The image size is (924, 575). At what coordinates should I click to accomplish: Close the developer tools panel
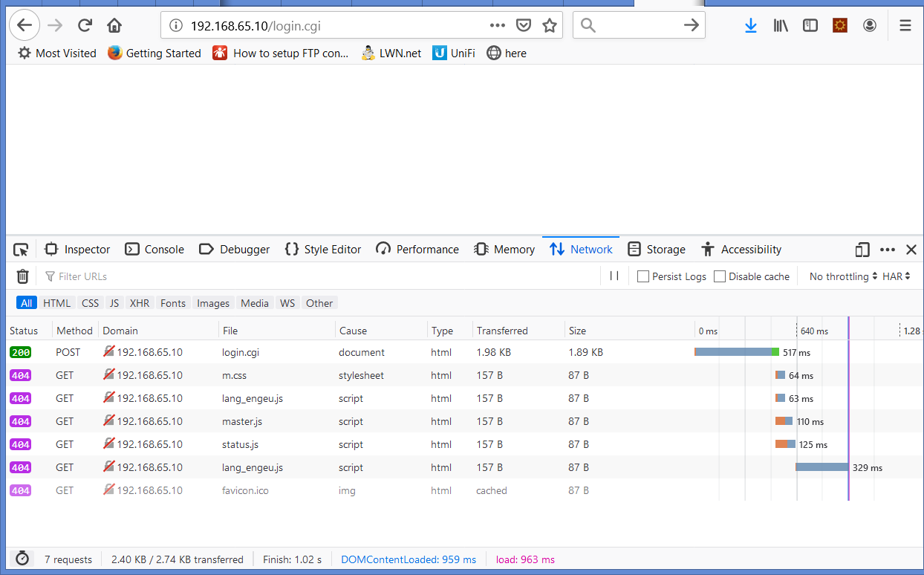911,250
